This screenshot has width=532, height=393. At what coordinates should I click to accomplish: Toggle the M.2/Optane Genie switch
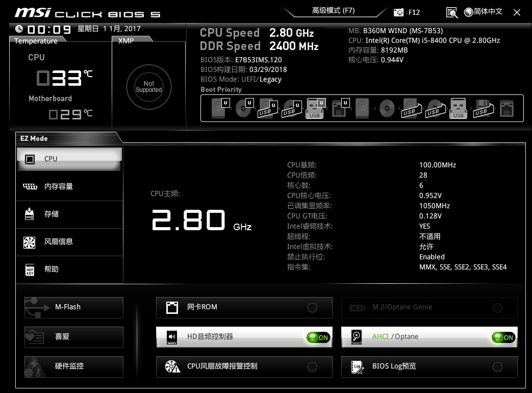pyautogui.click(x=497, y=308)
